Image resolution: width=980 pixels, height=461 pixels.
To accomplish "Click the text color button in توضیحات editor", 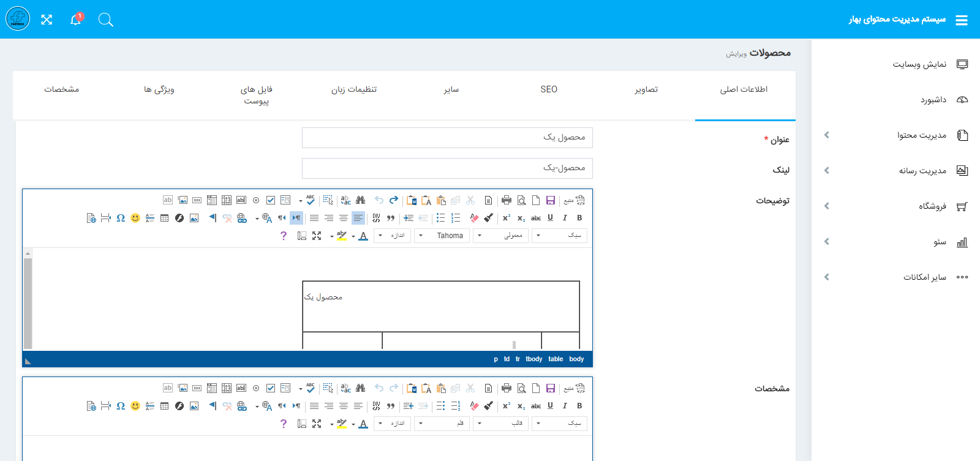I will pyautogui.click(x=363, y=236).
